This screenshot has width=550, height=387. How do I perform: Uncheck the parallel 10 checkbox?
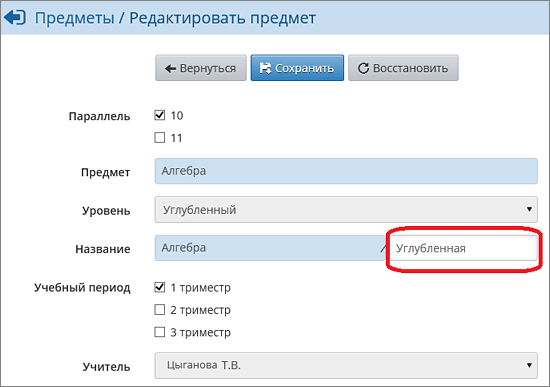160,115
